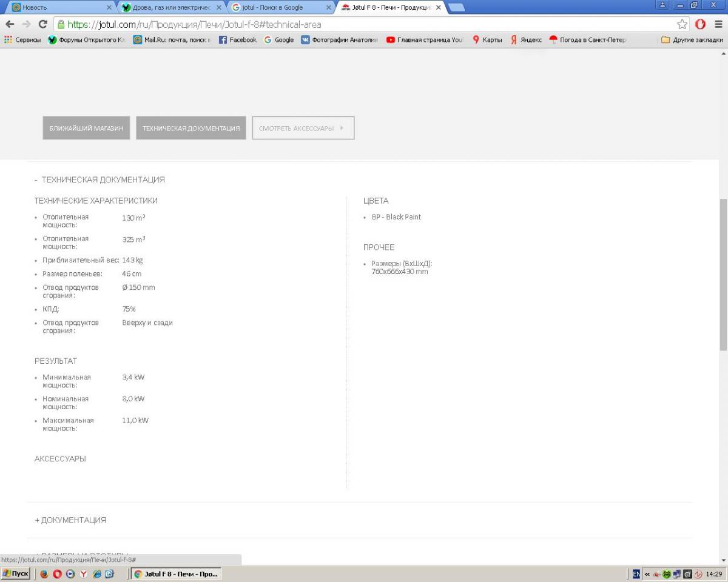728x582 pixels.
Task: Click the address bar URL field
Action: [x=364, y=25]
